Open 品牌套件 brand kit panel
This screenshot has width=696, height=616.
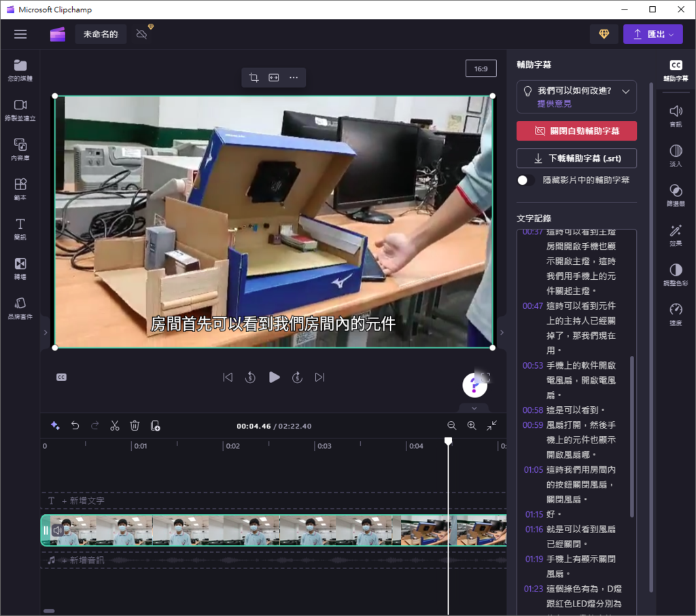pos(20,308)
